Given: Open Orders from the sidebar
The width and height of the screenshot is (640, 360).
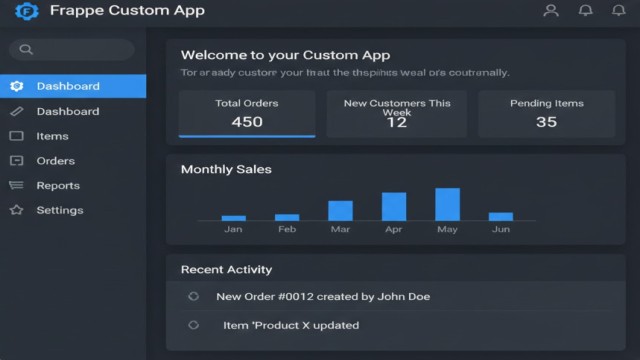Looking at the screenshot, I should click(73, 161).
